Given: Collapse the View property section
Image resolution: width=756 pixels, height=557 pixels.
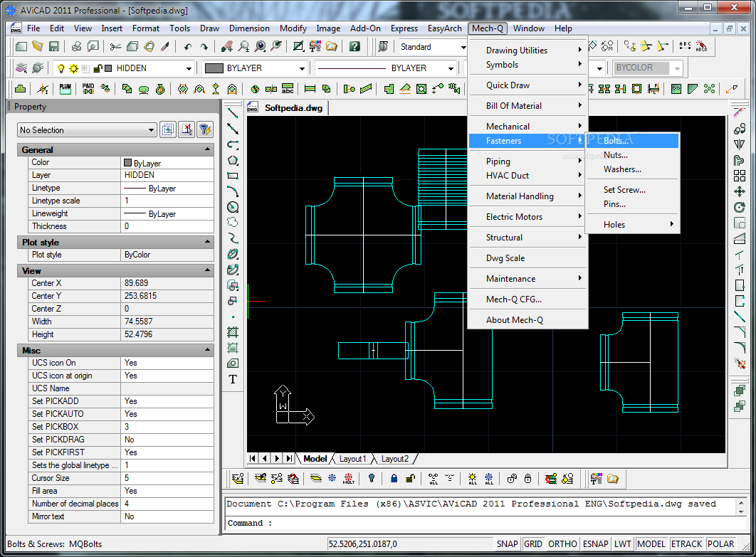Looking at the screenshot, I should (x=207, y=270).
